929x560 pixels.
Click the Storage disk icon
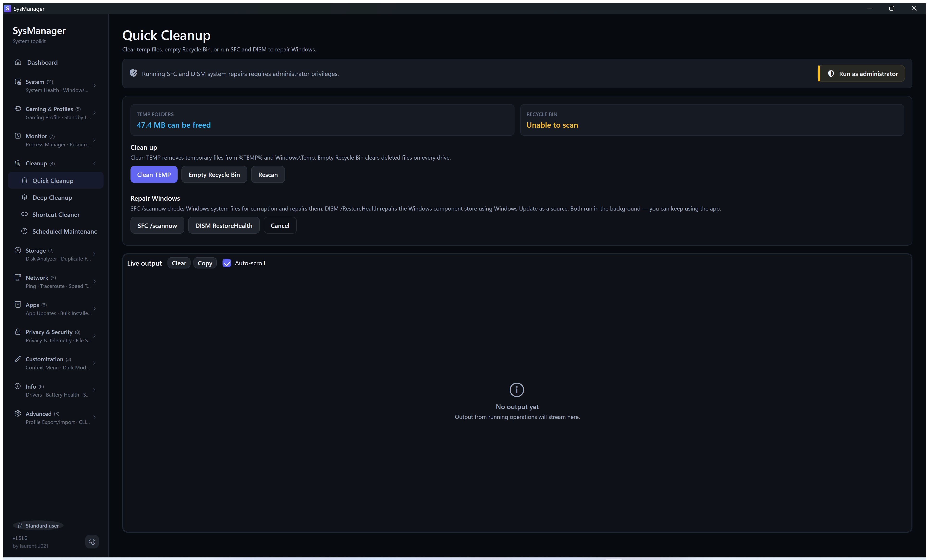pos(18,250)
